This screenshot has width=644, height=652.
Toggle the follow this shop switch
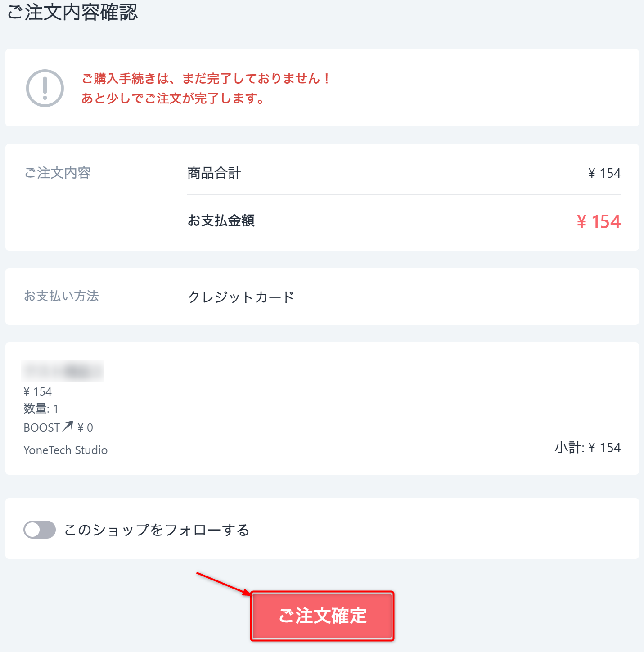pos(40,530)
